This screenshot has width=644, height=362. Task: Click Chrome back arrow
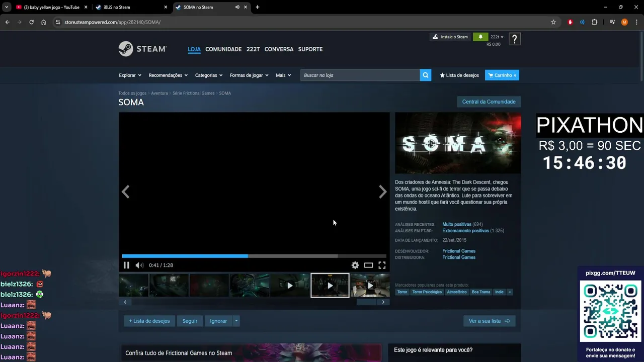(x=8, y=22)
